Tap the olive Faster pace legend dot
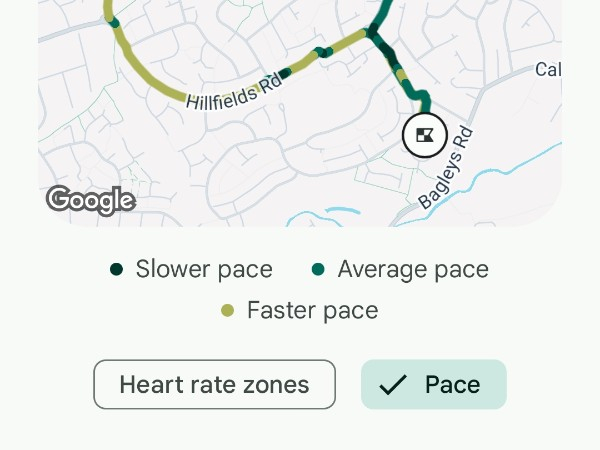 tap(227, 310)
